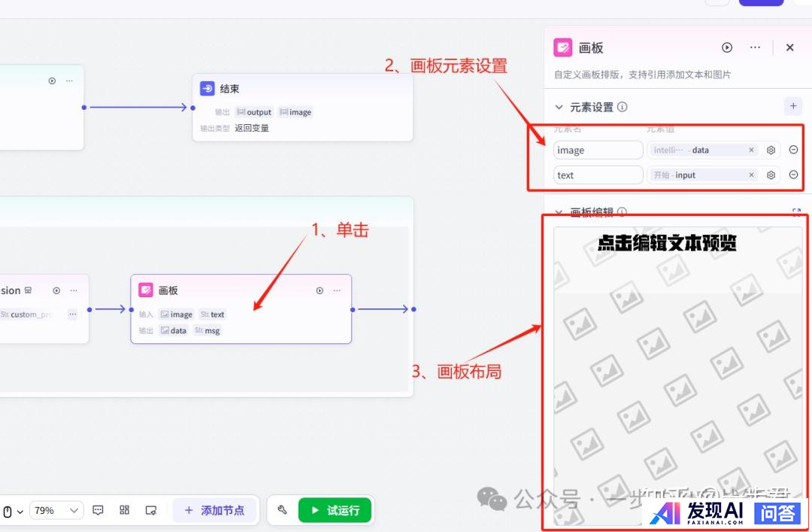Screen dimensions: 812x532
Task: Click the output port of 画板 node
Action: (x=353, y=309)
